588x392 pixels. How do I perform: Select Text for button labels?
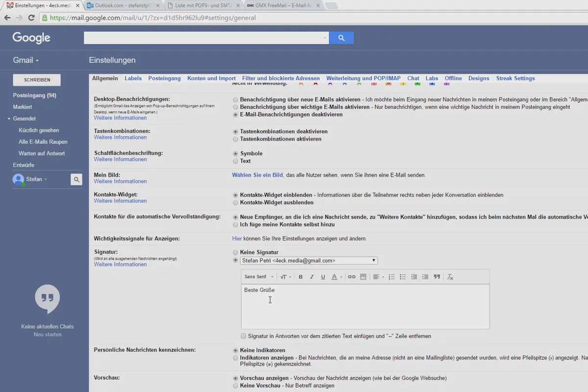pos(236,161)
